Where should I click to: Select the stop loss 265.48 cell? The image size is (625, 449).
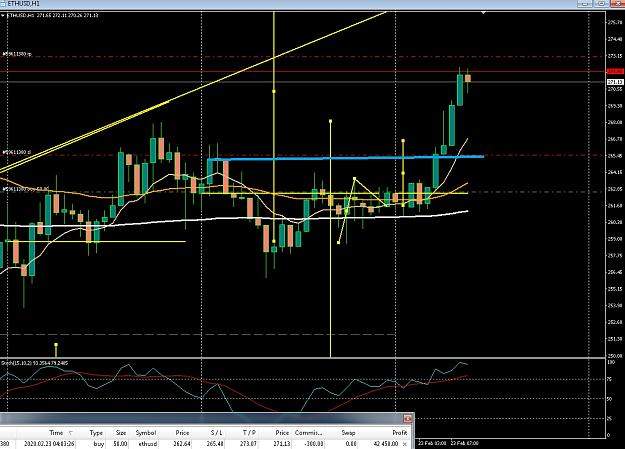point(216,444)
